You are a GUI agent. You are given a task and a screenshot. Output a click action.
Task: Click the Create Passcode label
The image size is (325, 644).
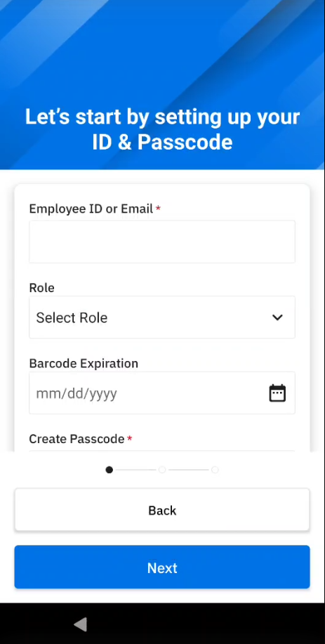77,439
